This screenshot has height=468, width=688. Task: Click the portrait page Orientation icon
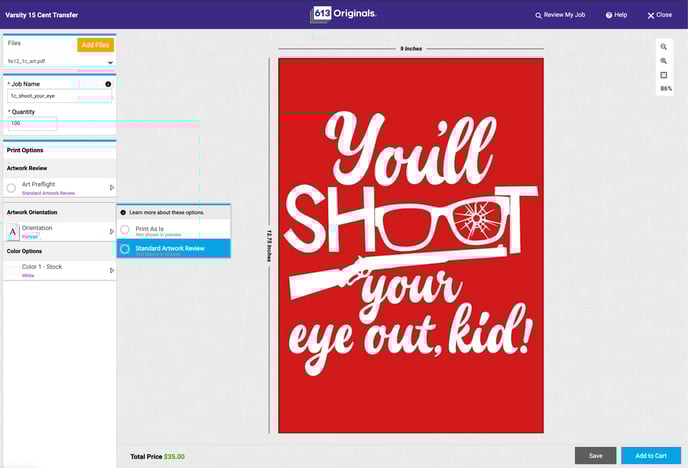coord(13,232)
